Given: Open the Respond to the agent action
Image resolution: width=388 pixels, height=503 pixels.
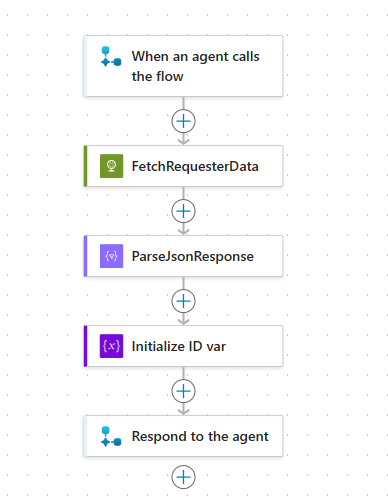Looking at the screenshot, I should (183, 436).
